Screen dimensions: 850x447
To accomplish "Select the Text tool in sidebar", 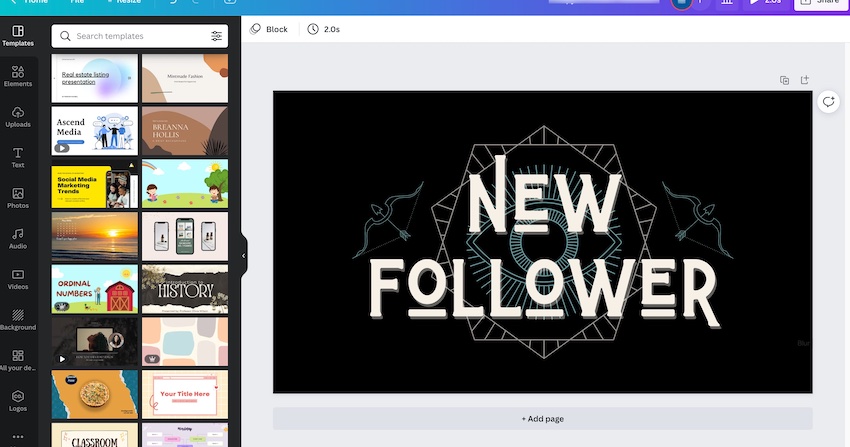I will coord(18,157).
